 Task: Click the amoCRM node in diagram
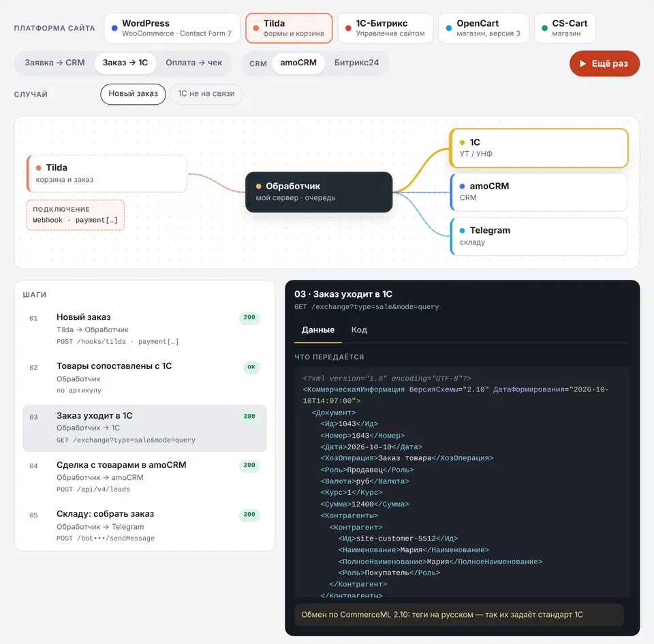pos(538,192)
